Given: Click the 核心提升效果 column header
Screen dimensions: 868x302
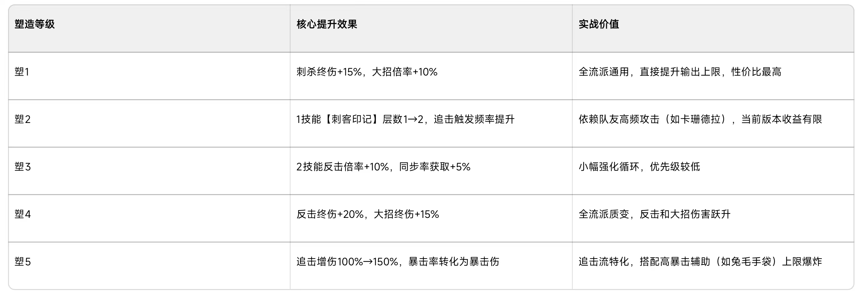Looking at the screenshot, I should click(x=327, y=24).
